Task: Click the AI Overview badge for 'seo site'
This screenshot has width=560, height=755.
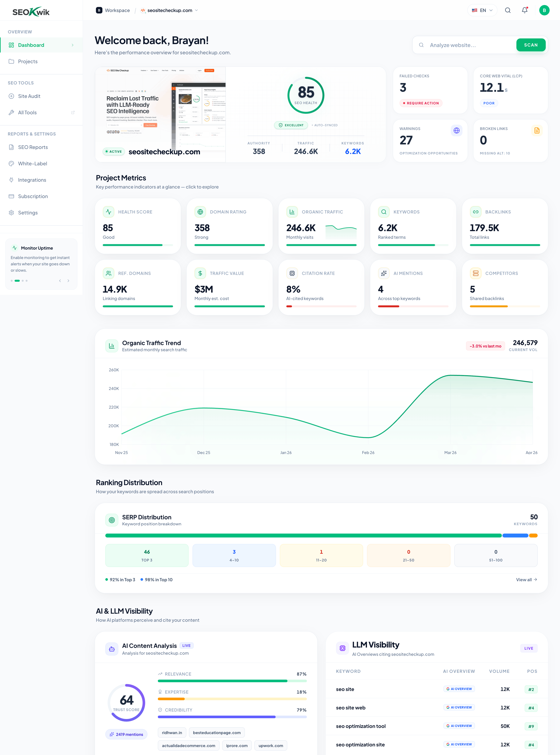Action: click(x=459, y=689)
